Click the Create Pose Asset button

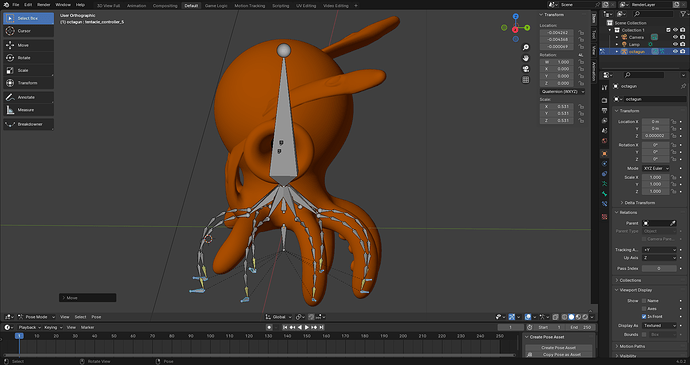point(558,347)
